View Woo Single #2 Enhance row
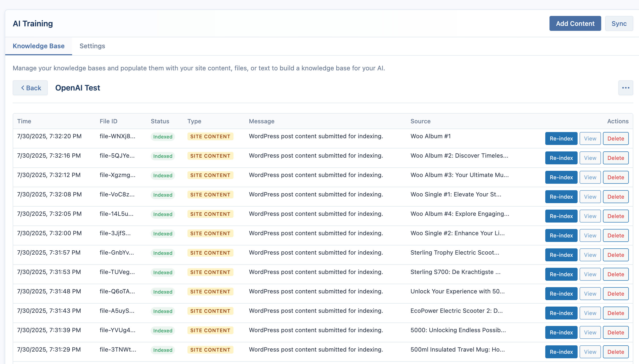Image resolution: width=639 pixels, height=364 pixels. pyautogui.click(x=590, y=235)
